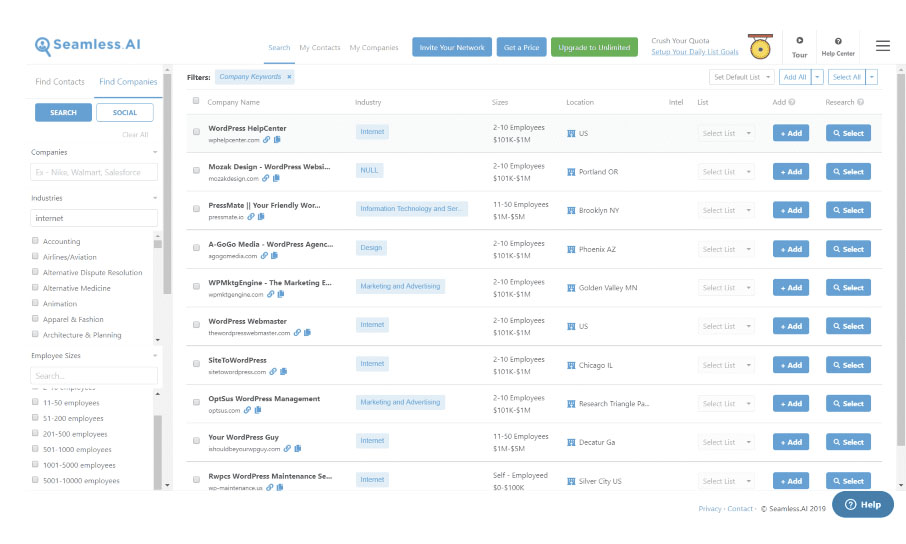
Task: Open Setup Your Daily List Goals link
Action: click(695, 52)
